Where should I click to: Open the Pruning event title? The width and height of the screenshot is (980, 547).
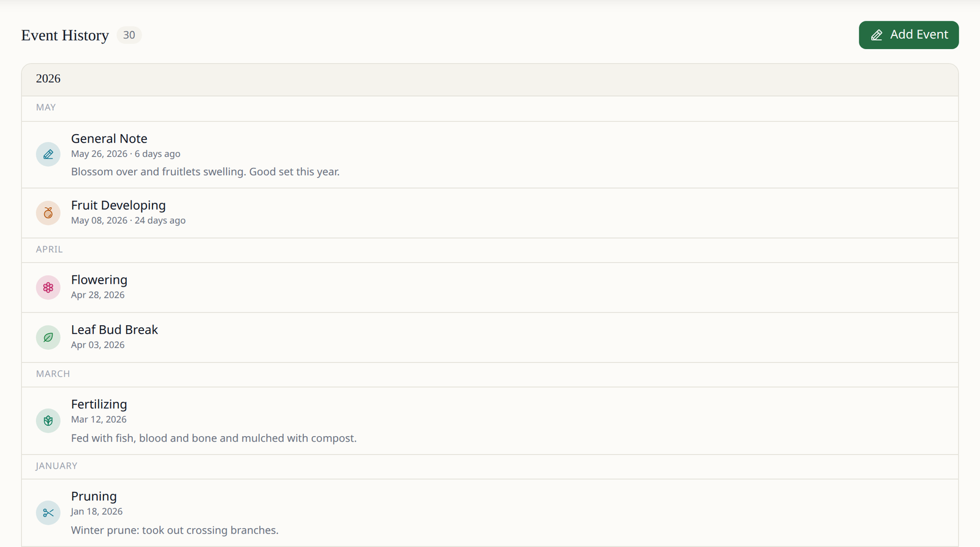coord(94,496)
